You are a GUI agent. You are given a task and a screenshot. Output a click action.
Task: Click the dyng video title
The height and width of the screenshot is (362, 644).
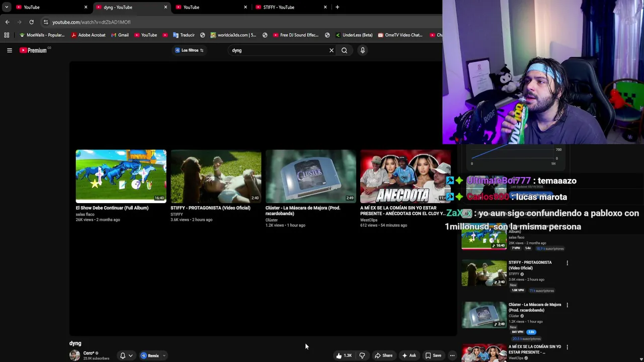tap(75, 343)
